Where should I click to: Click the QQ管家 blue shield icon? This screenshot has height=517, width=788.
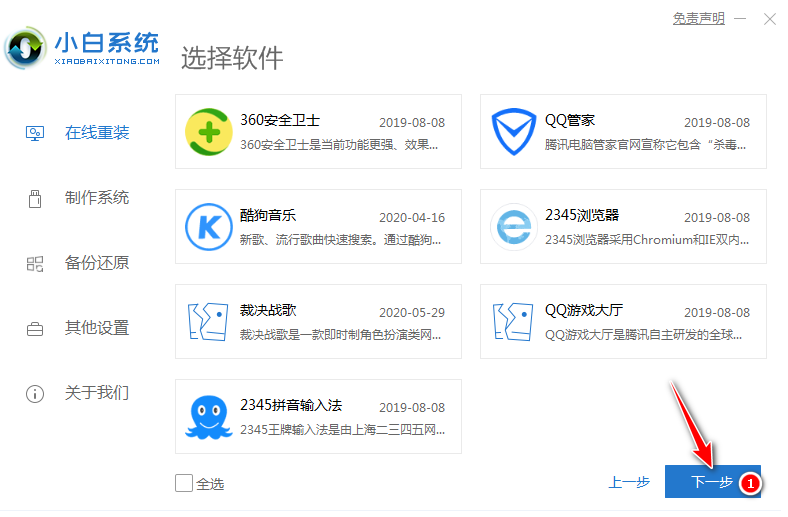[514, 132]
